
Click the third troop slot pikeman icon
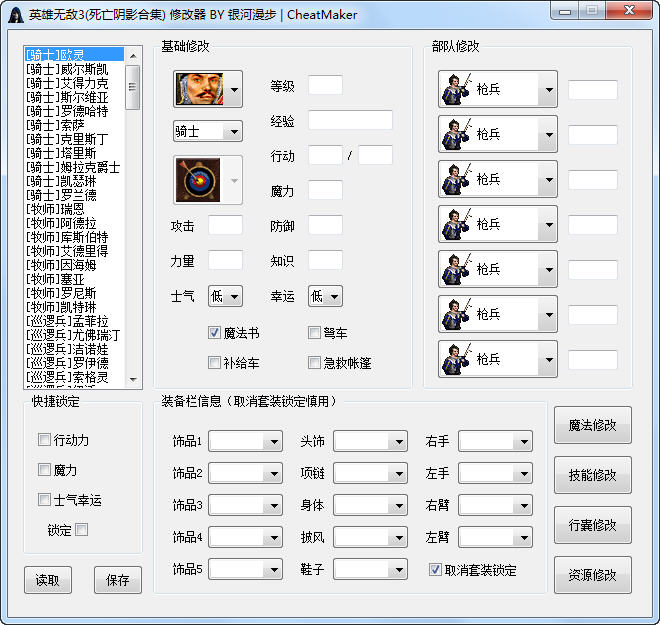tap(456, 179)
